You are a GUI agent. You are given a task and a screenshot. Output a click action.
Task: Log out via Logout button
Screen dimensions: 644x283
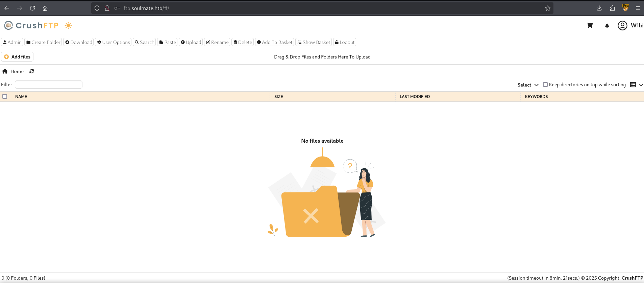click(x=345, y=42)
